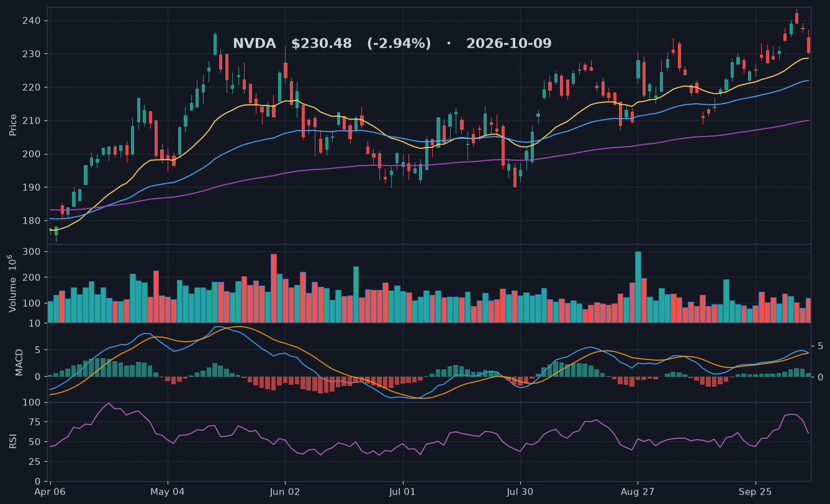Click the Jul 30 date tick

(520, 492)
